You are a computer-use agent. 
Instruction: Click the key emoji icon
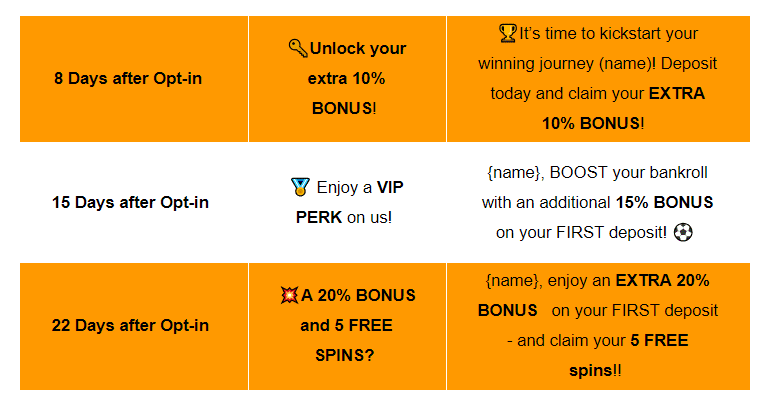298,48
